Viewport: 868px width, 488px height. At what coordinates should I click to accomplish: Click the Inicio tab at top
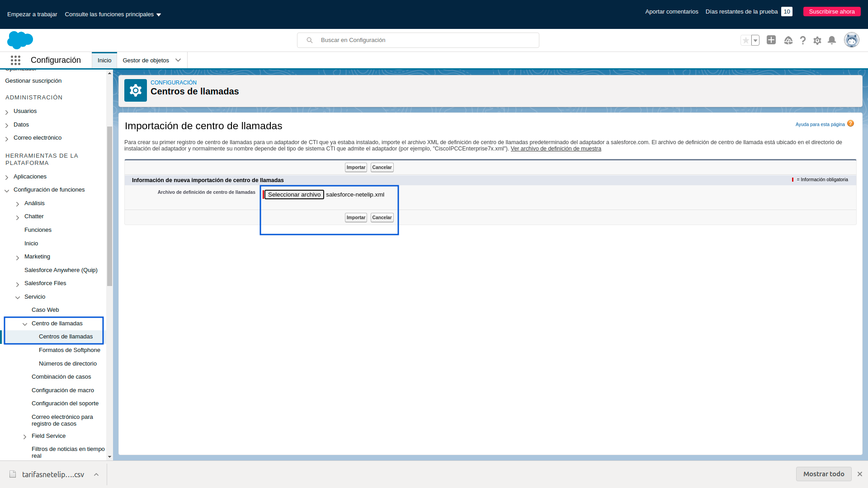pyautogui.click(x=104, y=60)
